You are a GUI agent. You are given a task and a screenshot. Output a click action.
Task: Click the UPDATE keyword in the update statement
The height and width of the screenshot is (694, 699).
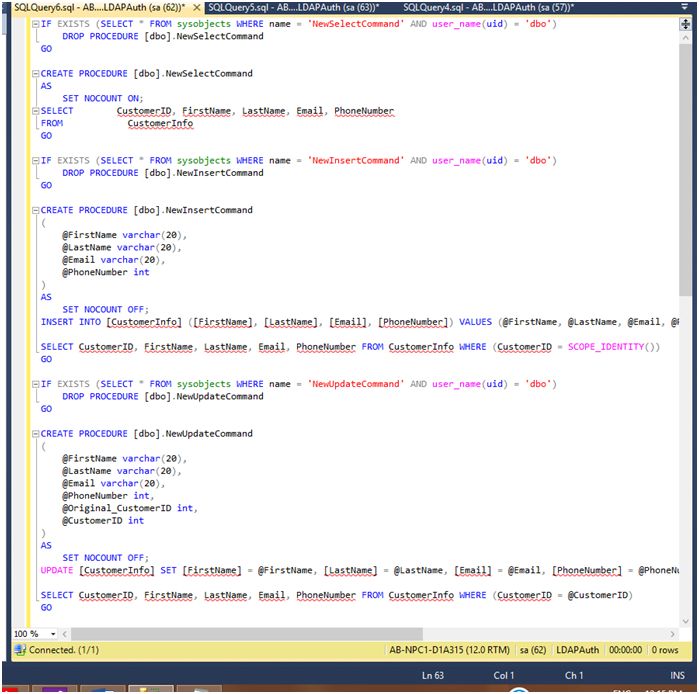point(57,571)
